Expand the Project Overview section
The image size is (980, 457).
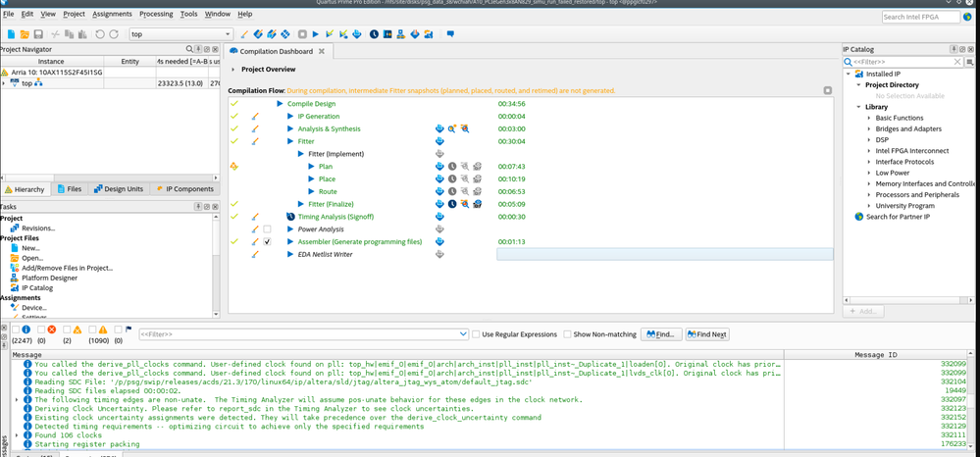pyautogui.click(x=233, y=70)
